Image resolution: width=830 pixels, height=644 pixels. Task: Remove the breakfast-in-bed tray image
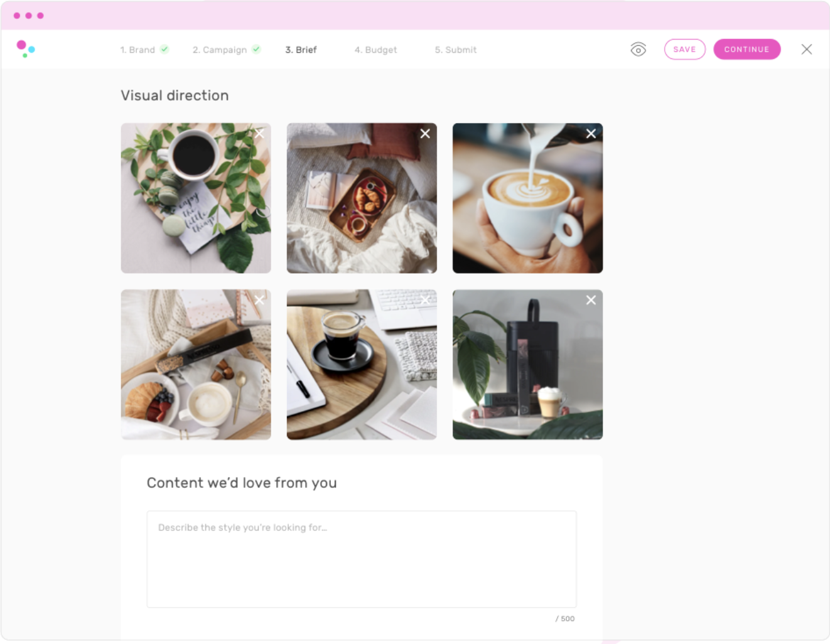[425, 134]
